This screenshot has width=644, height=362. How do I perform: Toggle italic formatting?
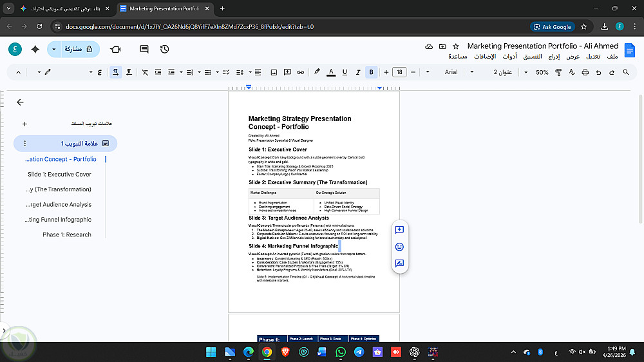click(358, 72)
